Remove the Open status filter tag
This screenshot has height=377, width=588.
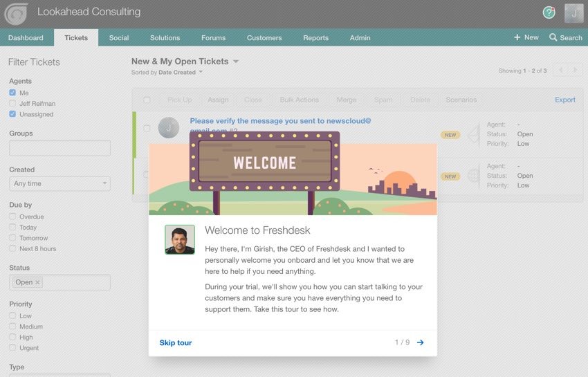[37, 282]
